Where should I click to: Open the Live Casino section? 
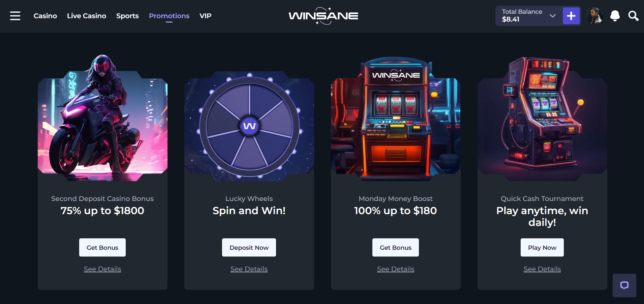pos(87,16)
